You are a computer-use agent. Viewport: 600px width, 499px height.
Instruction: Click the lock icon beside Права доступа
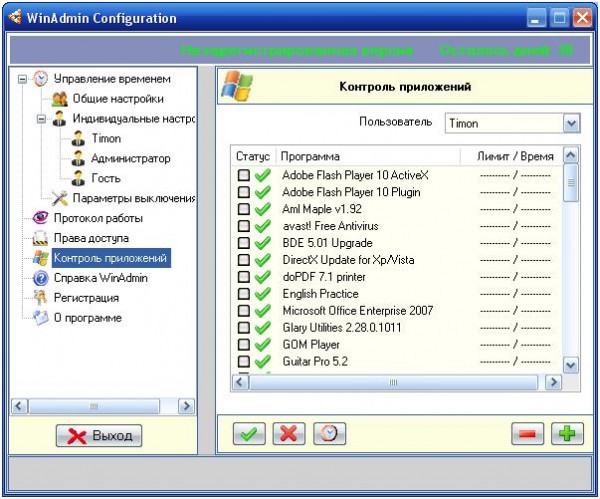click(41, 238)
